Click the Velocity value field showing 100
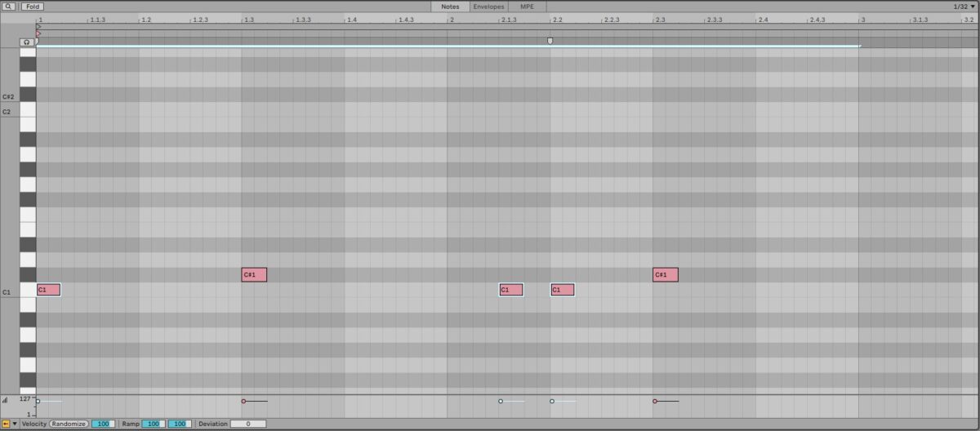 click(x=103, y=424)
